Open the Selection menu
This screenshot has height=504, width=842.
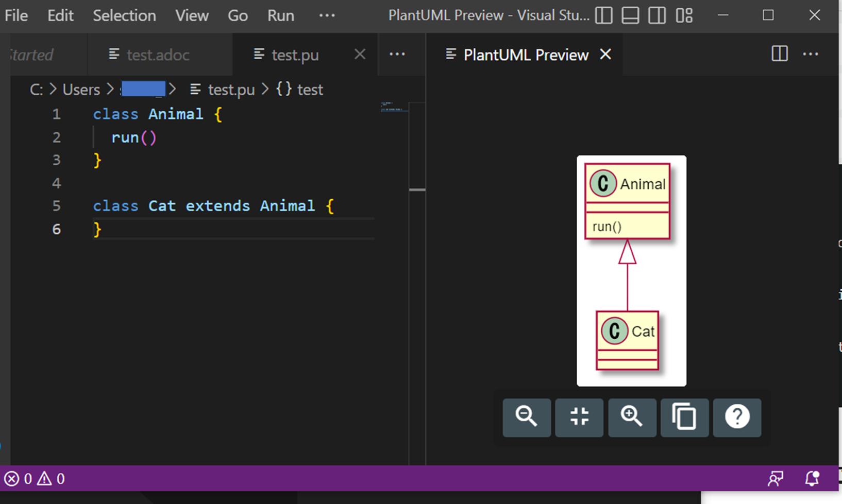(124, 15)
